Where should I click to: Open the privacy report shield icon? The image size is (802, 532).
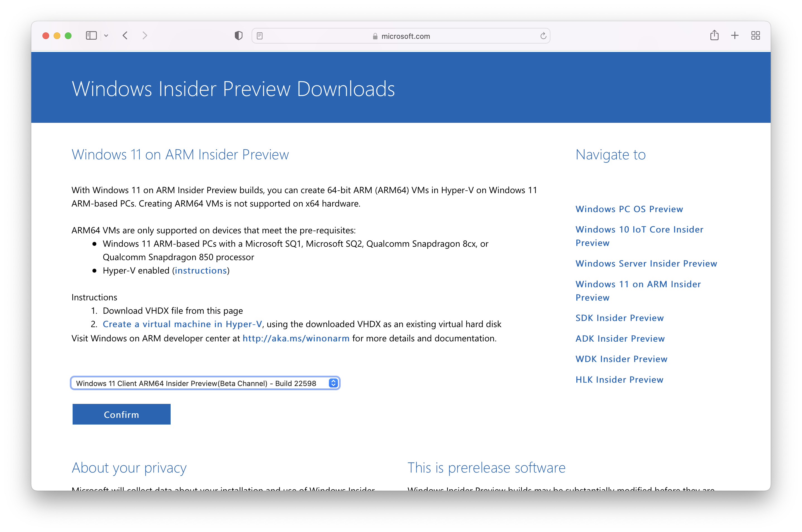238,36
